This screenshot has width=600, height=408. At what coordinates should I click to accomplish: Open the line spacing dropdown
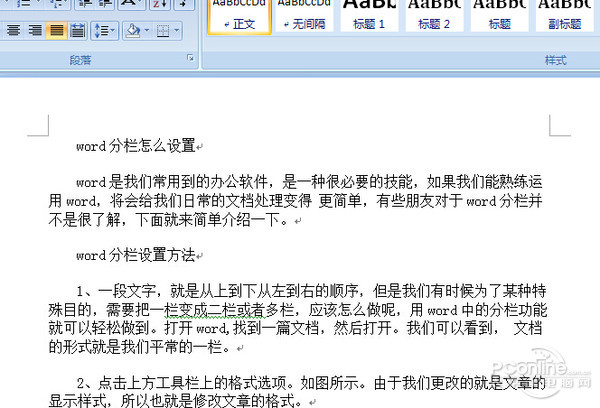tap(104, 30)
